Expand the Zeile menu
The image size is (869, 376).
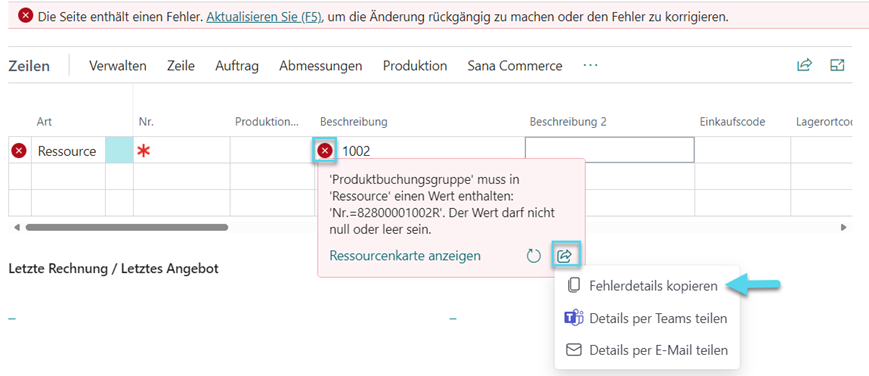tap(181, 66)
